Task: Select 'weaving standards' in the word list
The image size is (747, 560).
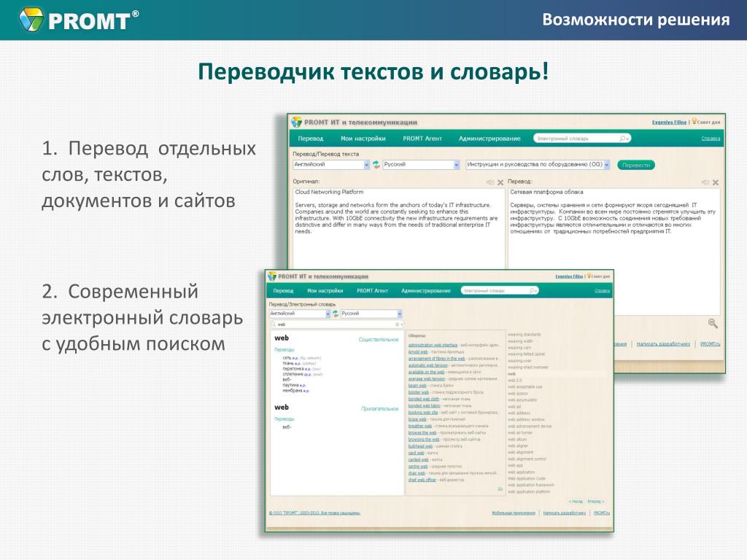Action: [x=524, y=335]
